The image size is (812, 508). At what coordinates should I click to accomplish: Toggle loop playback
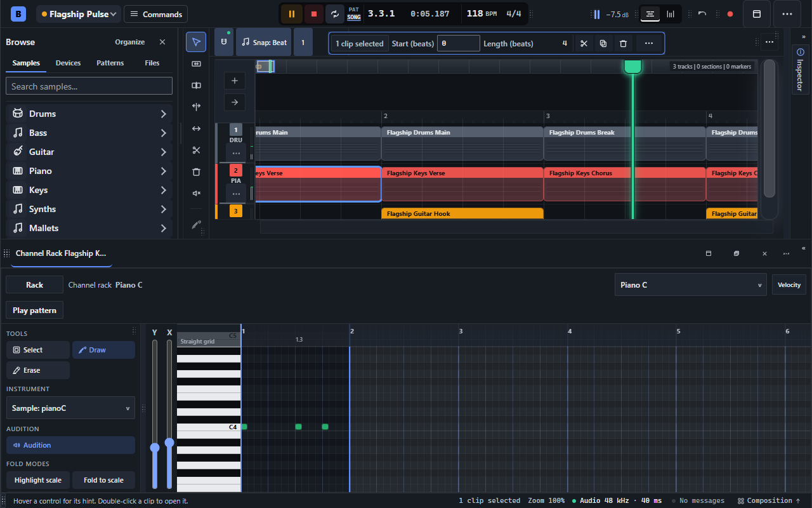334,14
